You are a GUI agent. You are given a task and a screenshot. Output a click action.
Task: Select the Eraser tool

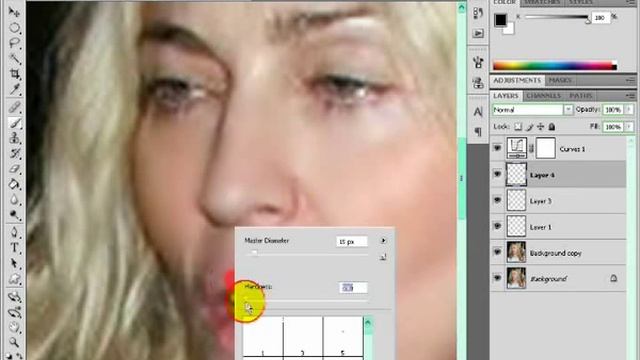click(x=14, y=169)
